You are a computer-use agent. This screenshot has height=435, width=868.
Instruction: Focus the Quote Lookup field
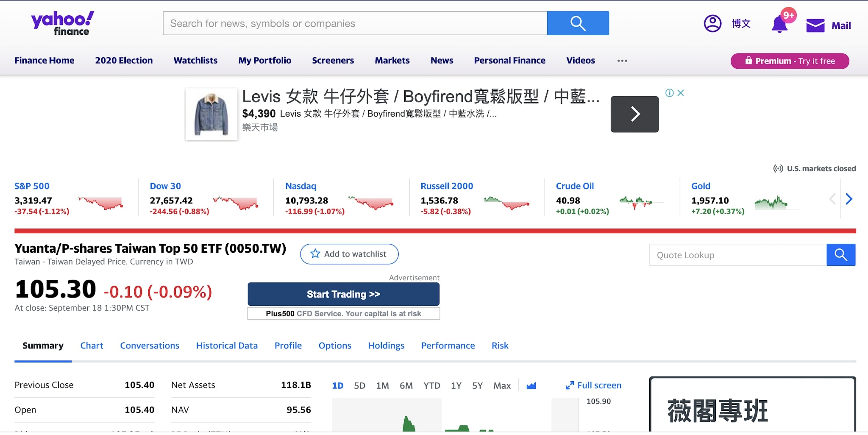738,255
